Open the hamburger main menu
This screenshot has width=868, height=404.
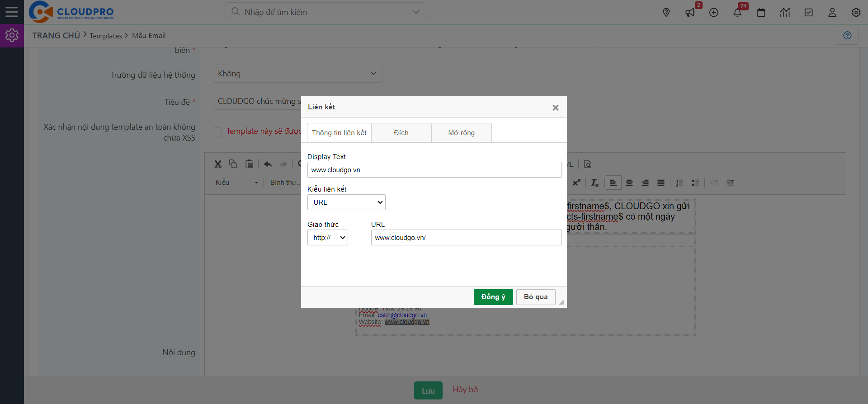(12, 12)
